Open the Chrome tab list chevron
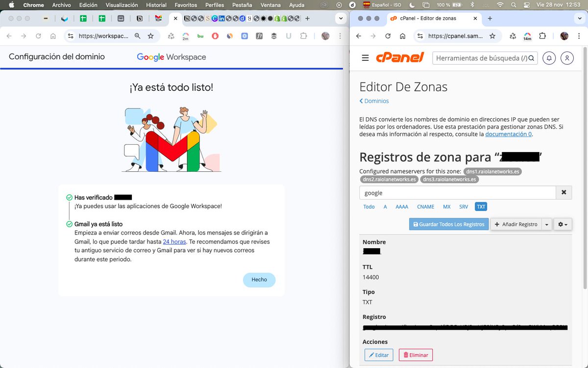The height and width of the screenshot is (368, 588). point(341,18)
